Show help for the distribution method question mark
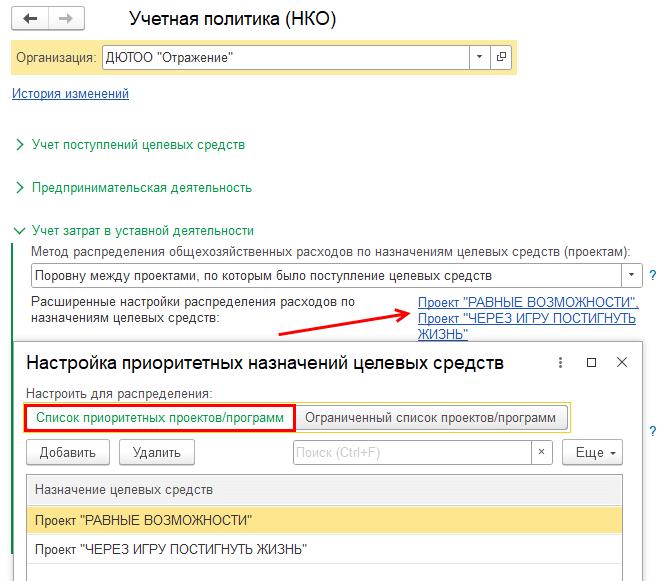 [x=653, y=275]
